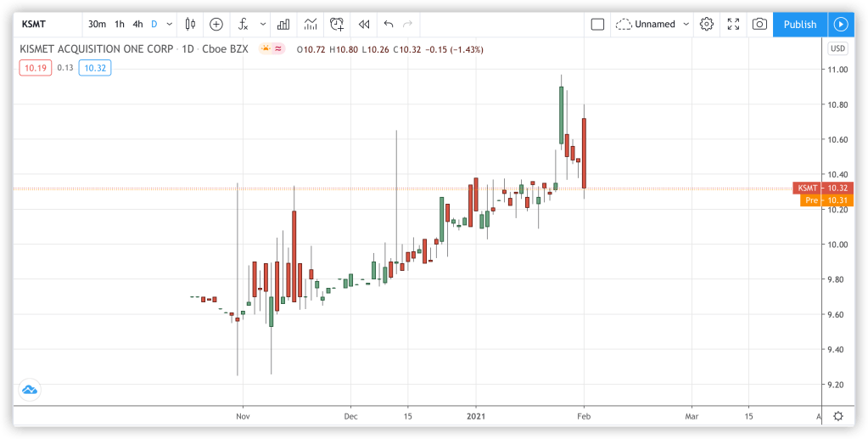The image size is (868, 439).
Task: Switch to the 30m timeframe
Action: tap(97, 25)
